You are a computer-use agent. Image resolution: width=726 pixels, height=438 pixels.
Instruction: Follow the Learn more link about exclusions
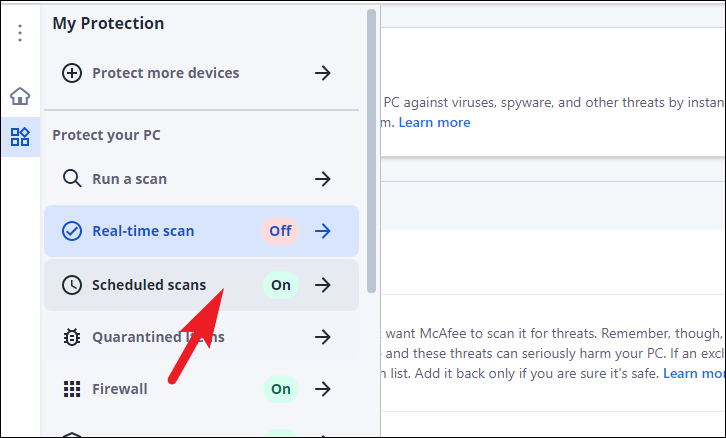pos(694,373)
